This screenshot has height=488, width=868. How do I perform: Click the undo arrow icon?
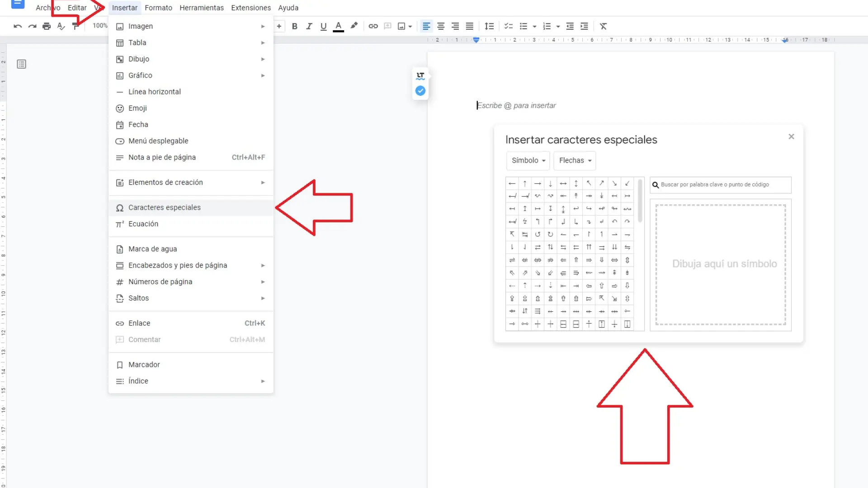tap(18, 26)
